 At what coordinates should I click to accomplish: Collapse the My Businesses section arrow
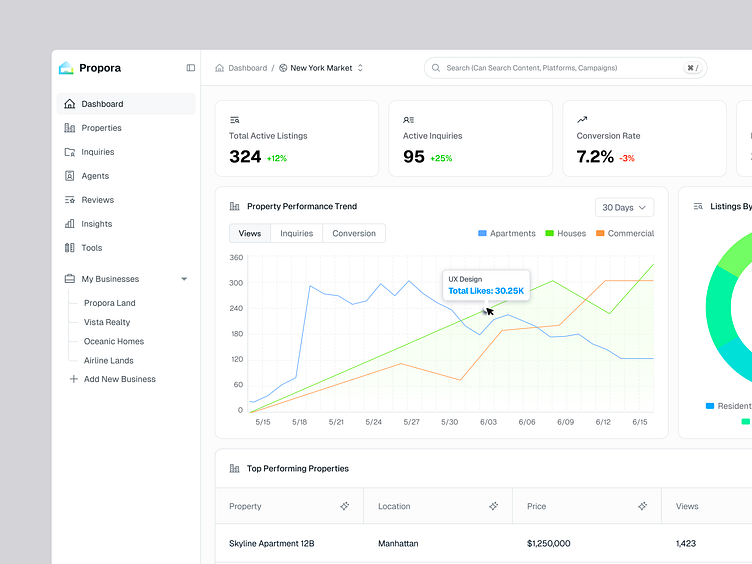coord(184,279)
